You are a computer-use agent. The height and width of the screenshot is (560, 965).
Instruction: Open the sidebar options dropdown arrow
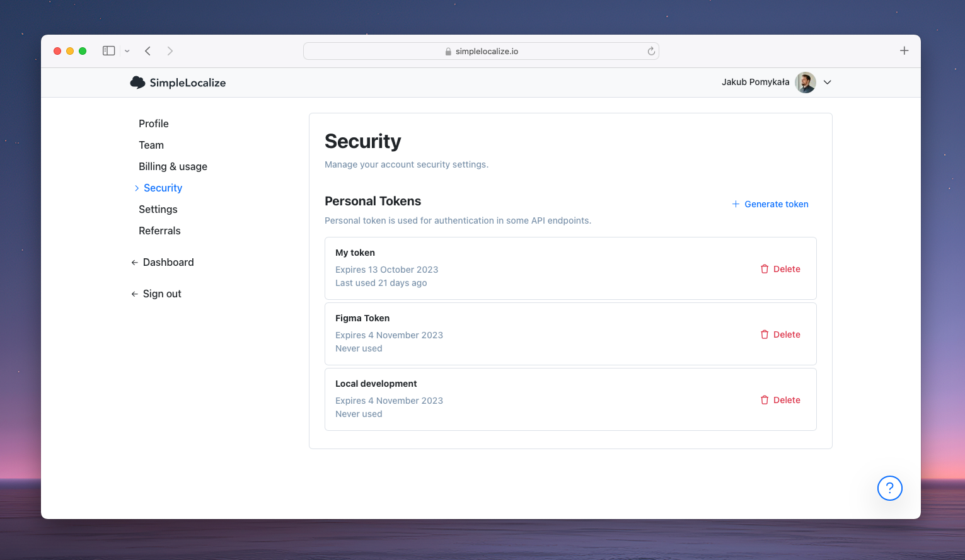tap(127, 51)
